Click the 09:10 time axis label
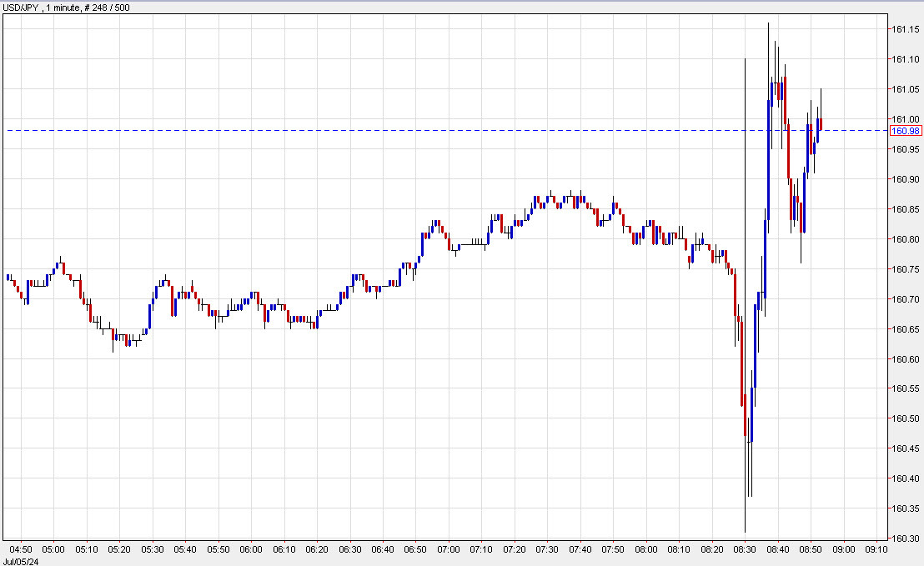Image resolution: width=924 pixels, height=566 pixels. point(876,549)
